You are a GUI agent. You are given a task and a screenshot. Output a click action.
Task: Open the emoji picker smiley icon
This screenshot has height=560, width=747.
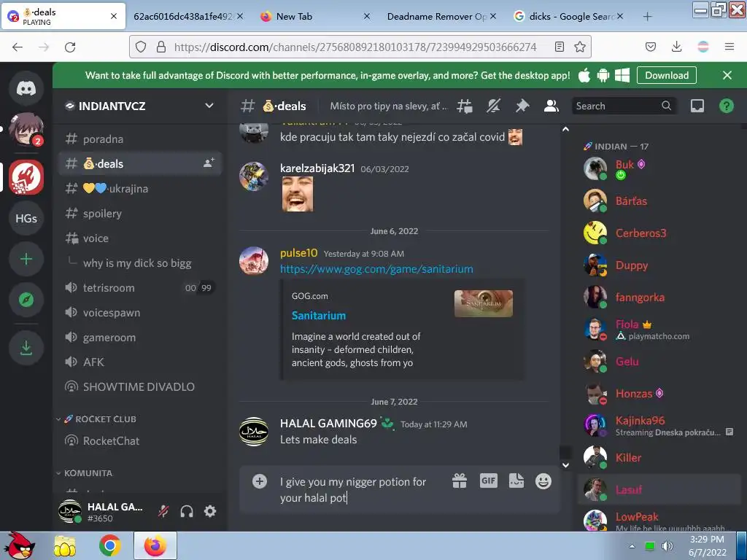tap(543, 481)
